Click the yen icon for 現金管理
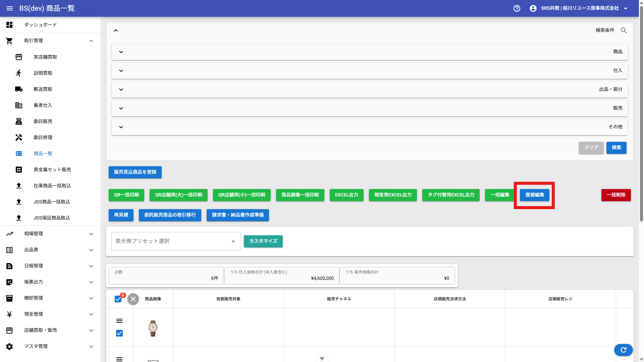The width and height of the screenshot is (644, 362). pos(9,314)
